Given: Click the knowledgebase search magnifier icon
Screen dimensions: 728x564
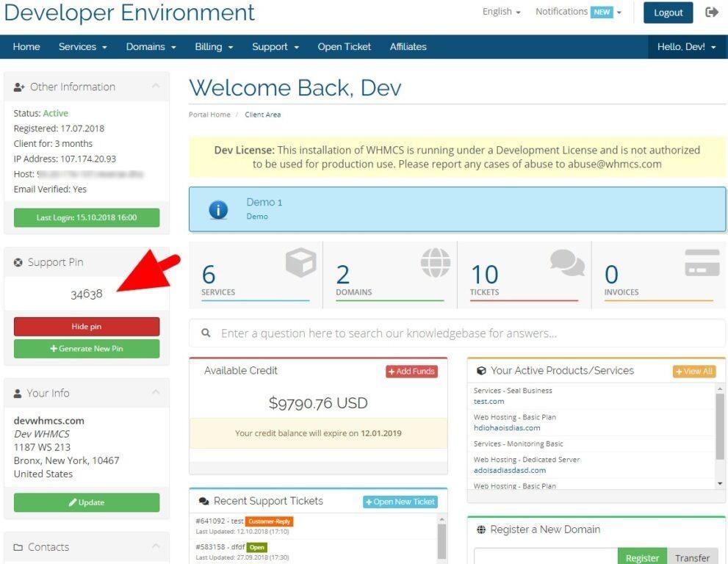Looking at the screenshot, I should pos(206,333).
